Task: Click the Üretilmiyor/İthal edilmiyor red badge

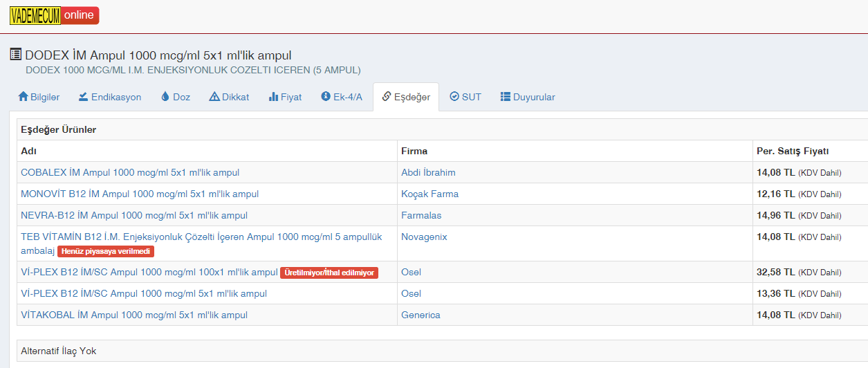Action: (329, 273)
